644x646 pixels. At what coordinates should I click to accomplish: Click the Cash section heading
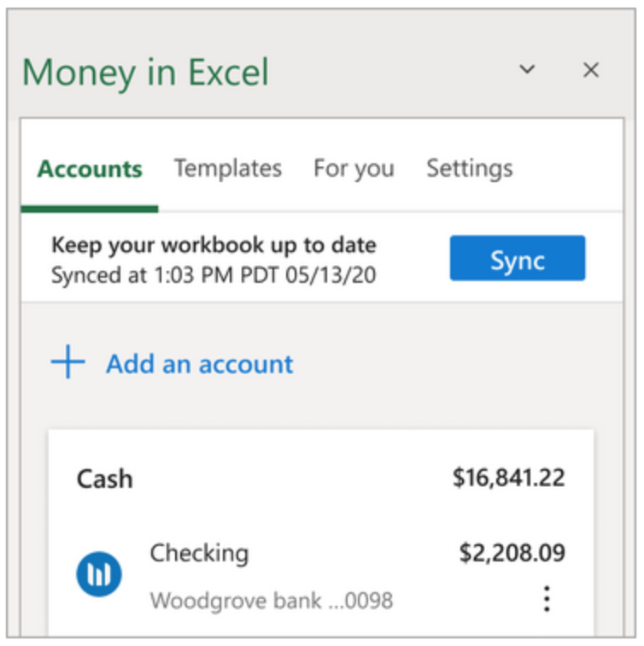pos(104,479)
